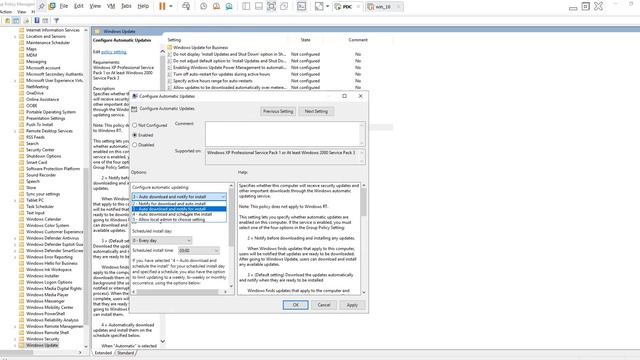
Task: Click the Options pane vertical scrollbar
Action: (x=231, y=236)
